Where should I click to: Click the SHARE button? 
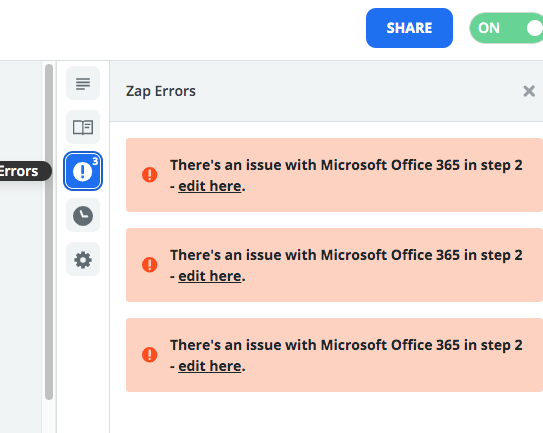409,28
